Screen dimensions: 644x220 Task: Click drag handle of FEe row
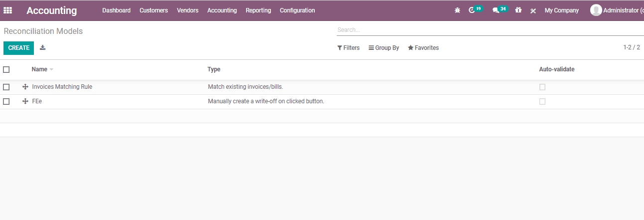[x=25, y=101]
